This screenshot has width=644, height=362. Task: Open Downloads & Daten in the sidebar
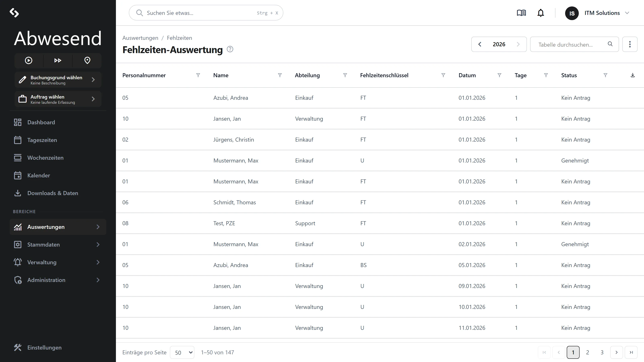pos(58,193)
